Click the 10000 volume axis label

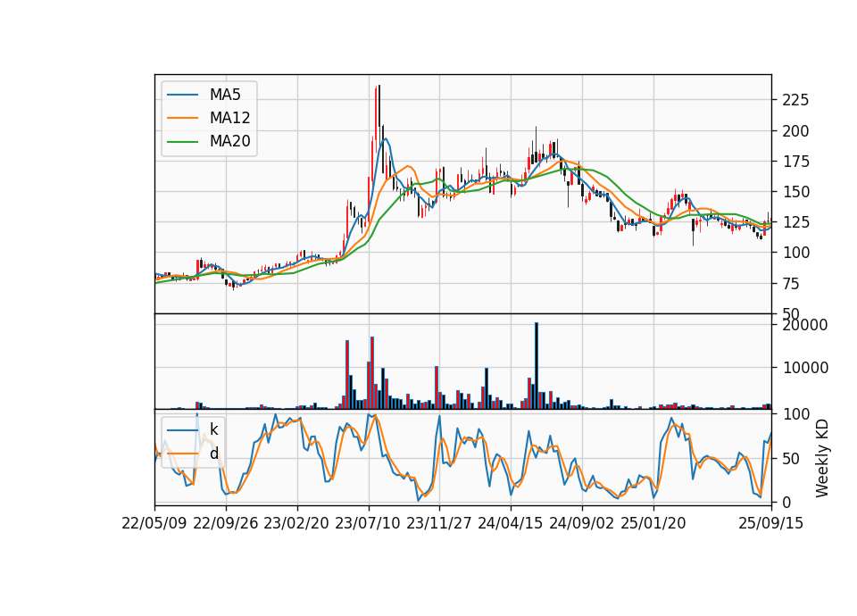coord(805,368)
